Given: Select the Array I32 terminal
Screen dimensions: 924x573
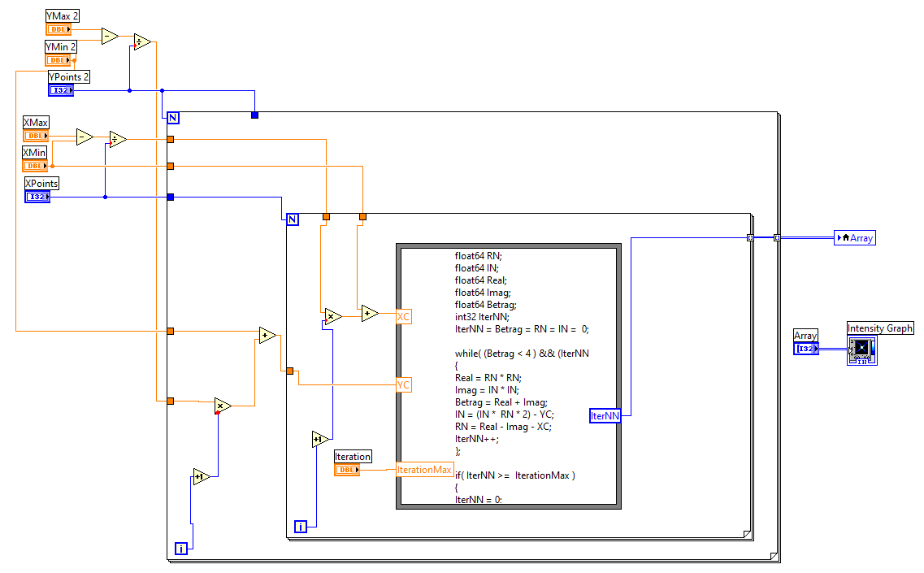Looking at the screenshot, I should click(806, 349).
